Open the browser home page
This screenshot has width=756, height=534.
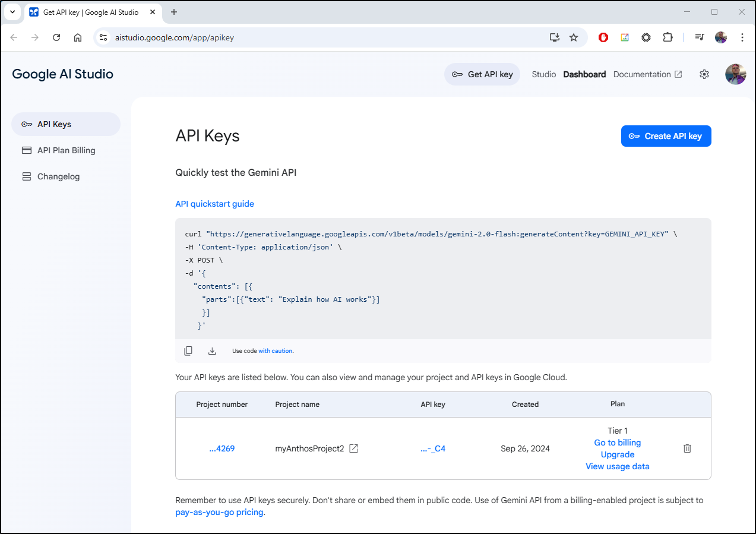tap(78, 37)
